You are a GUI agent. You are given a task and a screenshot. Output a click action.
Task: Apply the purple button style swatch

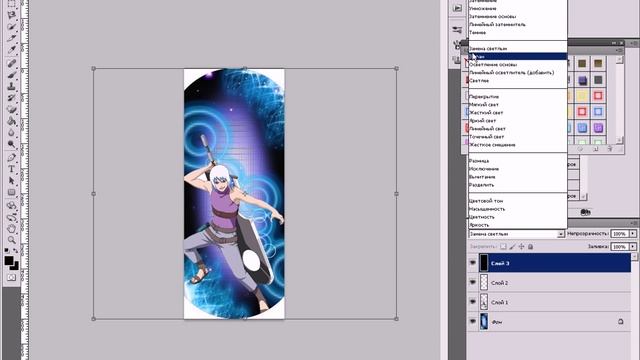(598, 127)
